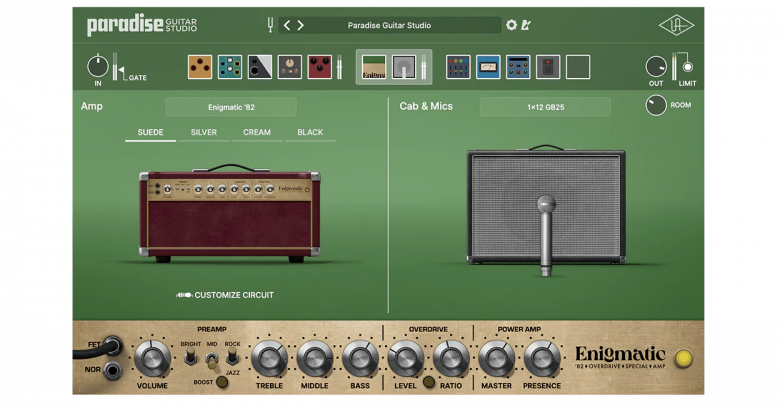Click the cabinet slot in the signal chain
Viewport: 780px width, 408px height.
click(x=404, y=67)
